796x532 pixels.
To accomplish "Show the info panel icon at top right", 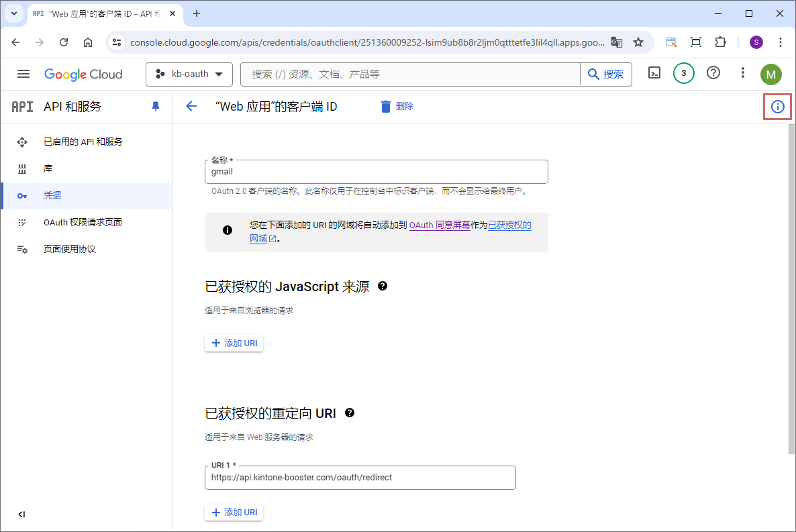I will tap(777, 107).
